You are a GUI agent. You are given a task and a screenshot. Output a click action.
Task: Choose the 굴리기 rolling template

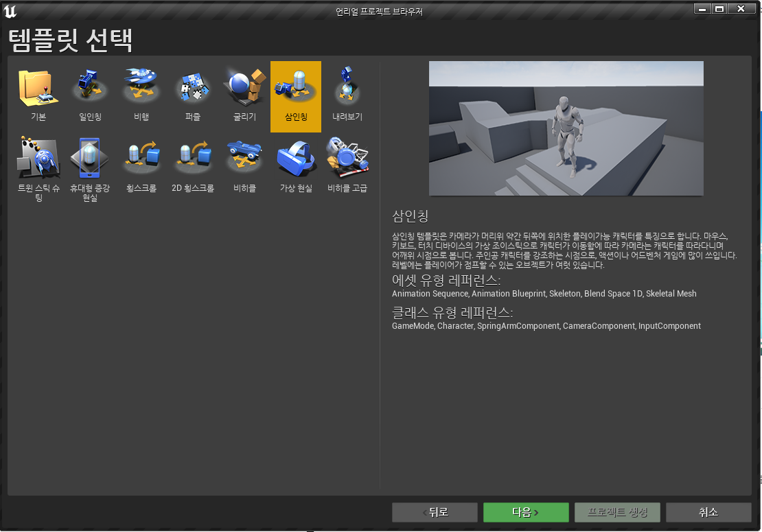pyautogui.click(x=244, y=96)
